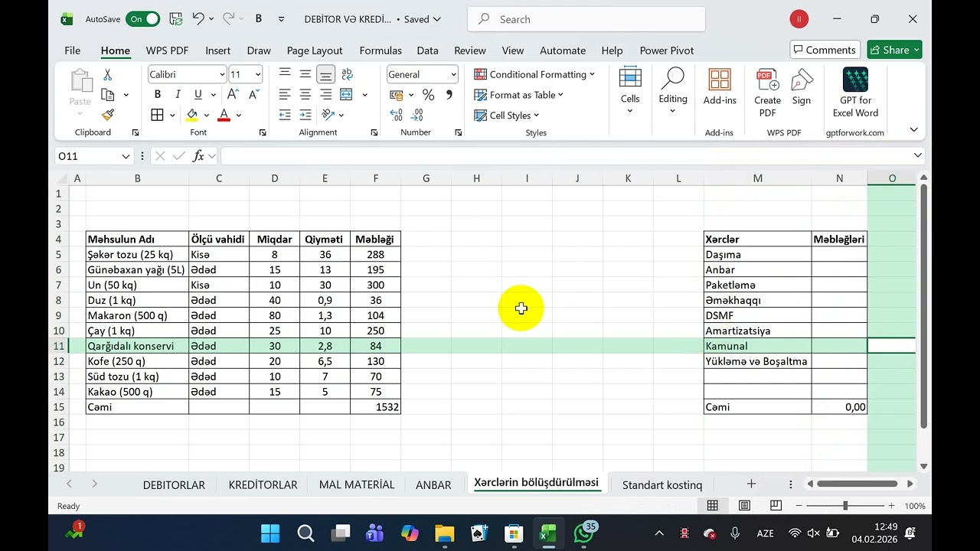The height and width of the screenshot is (551, 980).
Task: Switch to Page Break Preview
Action: click(x=776, y=506)
